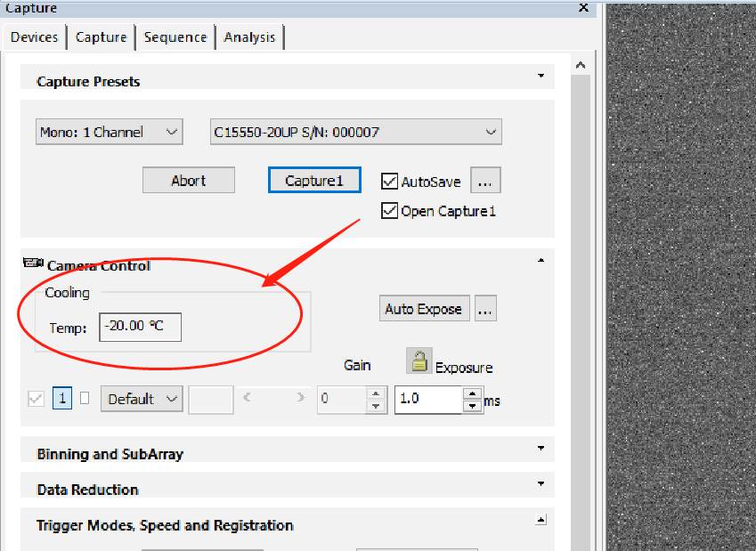Open the C15550-20UP camera selection dropdown
Viewport: 756px width, 551px height.
tap(355, 132)
